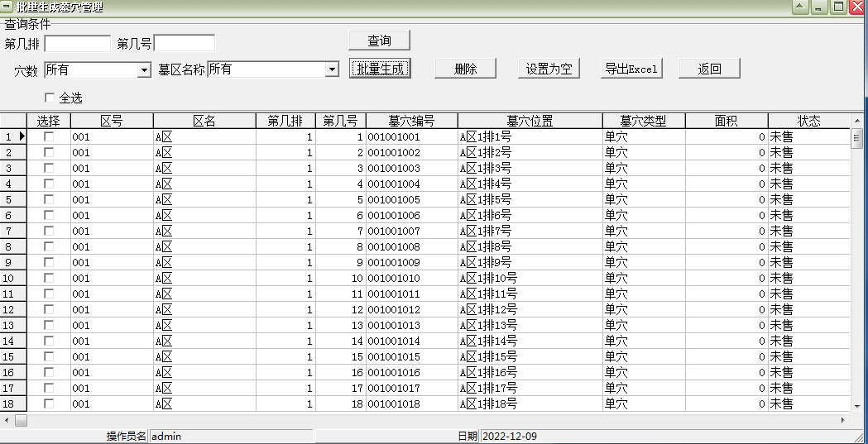This screenshot has width=868, height=444.
Task: Select row header number 1
Action: click(13, 136)
